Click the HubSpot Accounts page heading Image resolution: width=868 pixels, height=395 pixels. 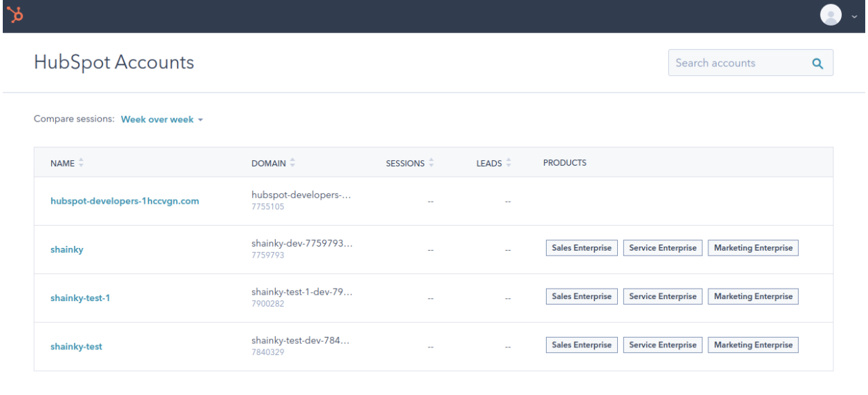[x=114, y=63]
